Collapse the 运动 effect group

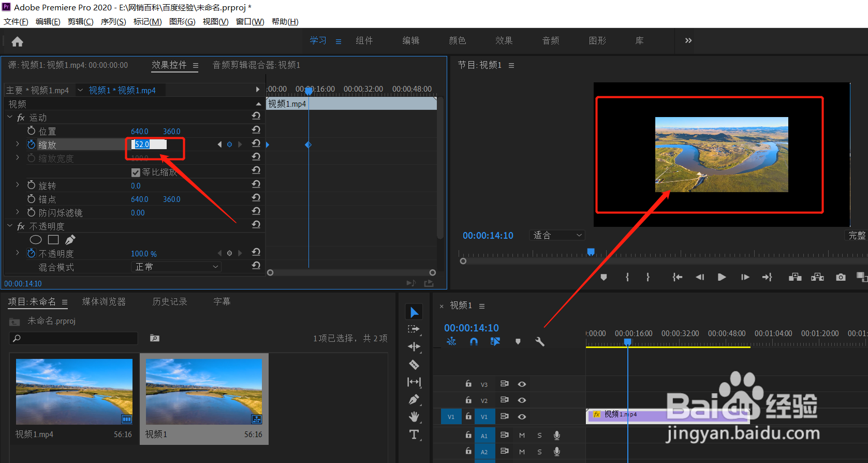pyautogui.click(x=10, y=118)
